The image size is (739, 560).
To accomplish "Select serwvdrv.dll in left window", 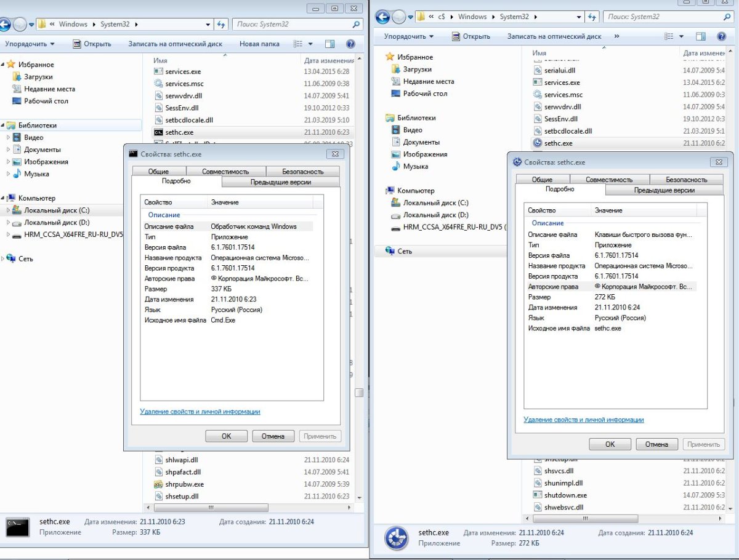I will coord(183,96).
